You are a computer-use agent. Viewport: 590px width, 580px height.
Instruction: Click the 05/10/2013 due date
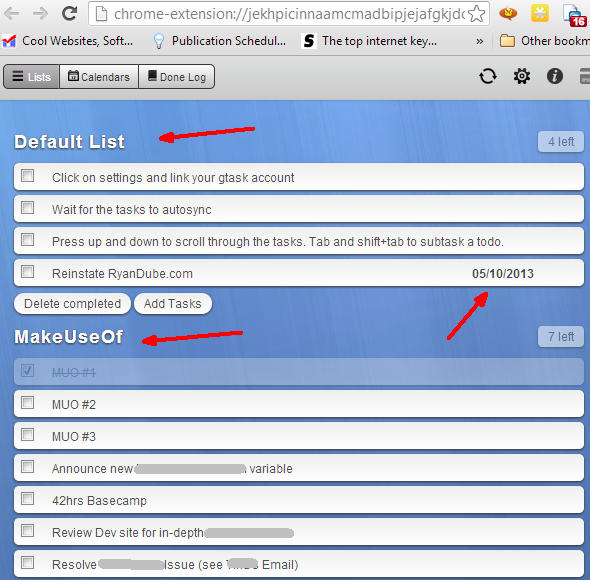(503, 274)
